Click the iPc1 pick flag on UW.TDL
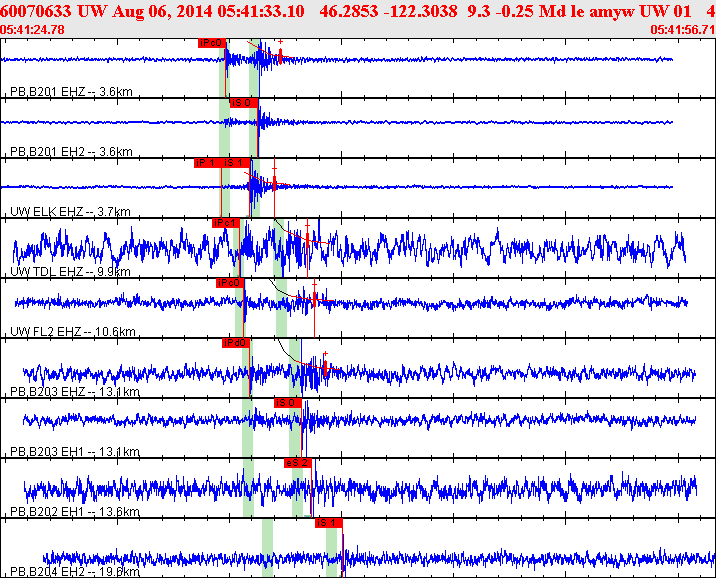Screen dimensions: 716x578 point(226,222)
